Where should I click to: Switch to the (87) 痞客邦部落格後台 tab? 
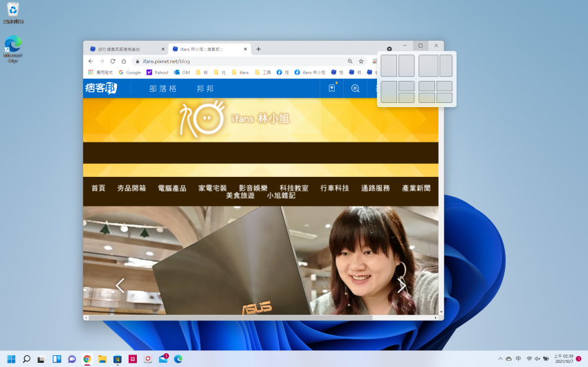point(126,49)
